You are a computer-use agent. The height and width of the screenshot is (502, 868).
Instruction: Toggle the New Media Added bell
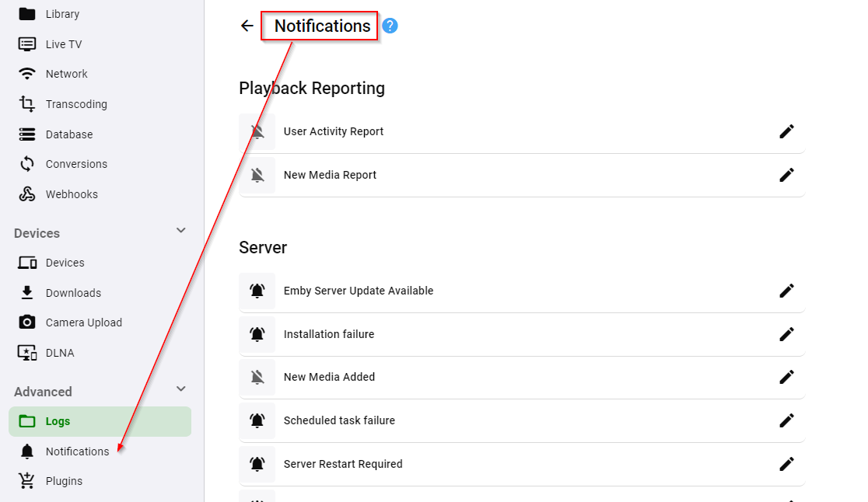[257, 378]
